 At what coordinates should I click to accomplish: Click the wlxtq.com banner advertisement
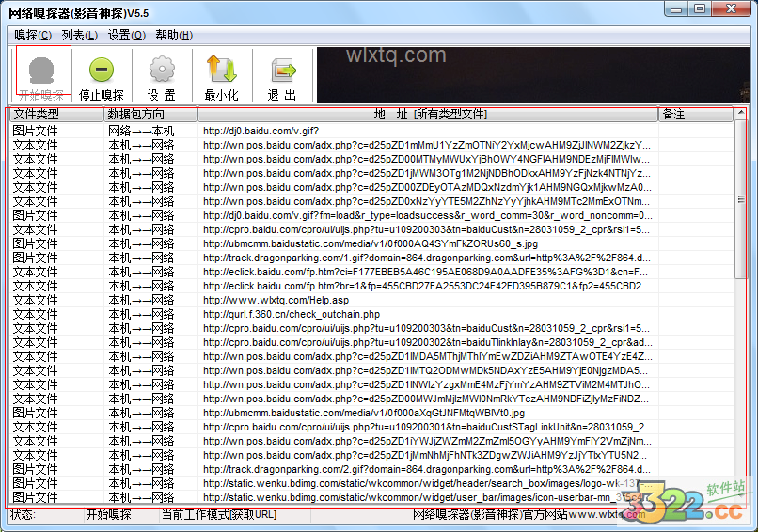532,75
